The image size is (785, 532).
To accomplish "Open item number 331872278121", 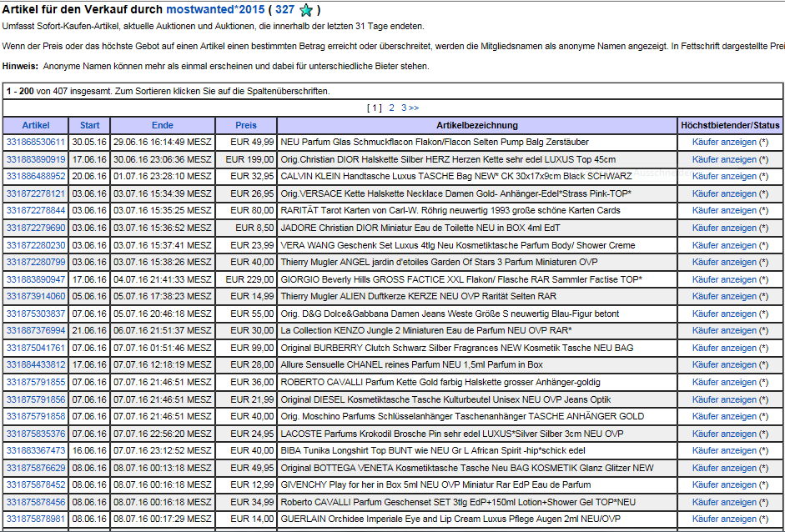I will (x=36, y=193).
